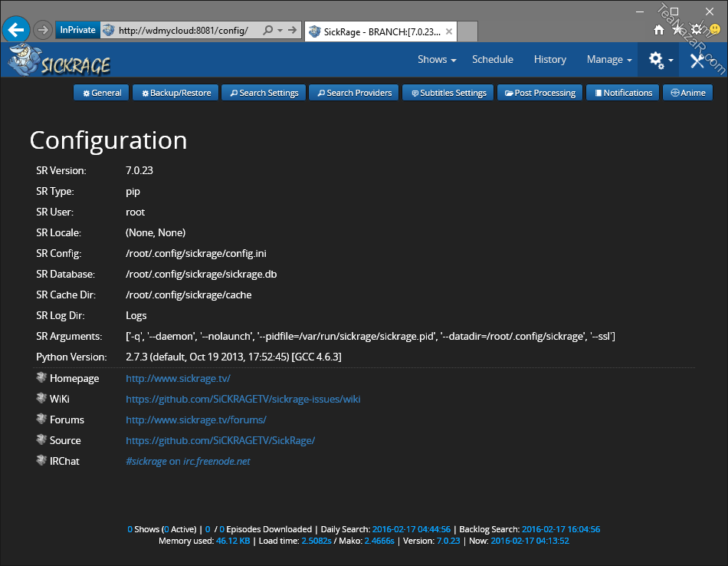Open Anime settings
This screenshot has width=728, height=566.
tap(687, 93)
